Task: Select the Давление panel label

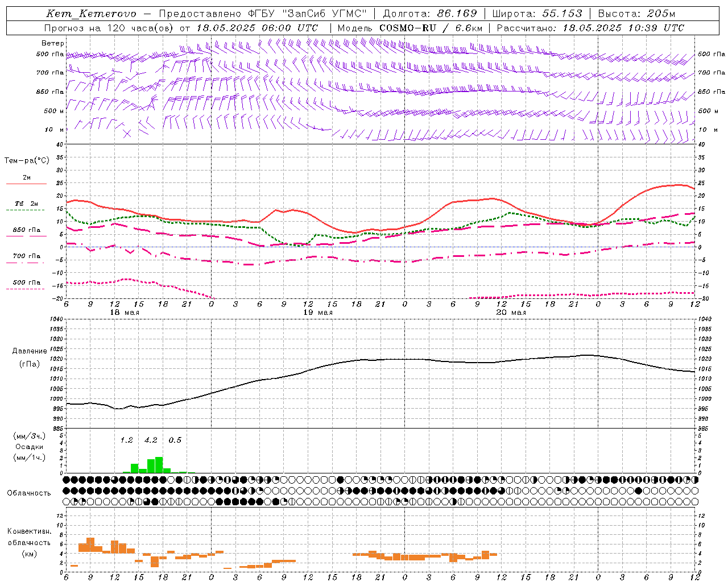Action: click(x=30, y=351)
